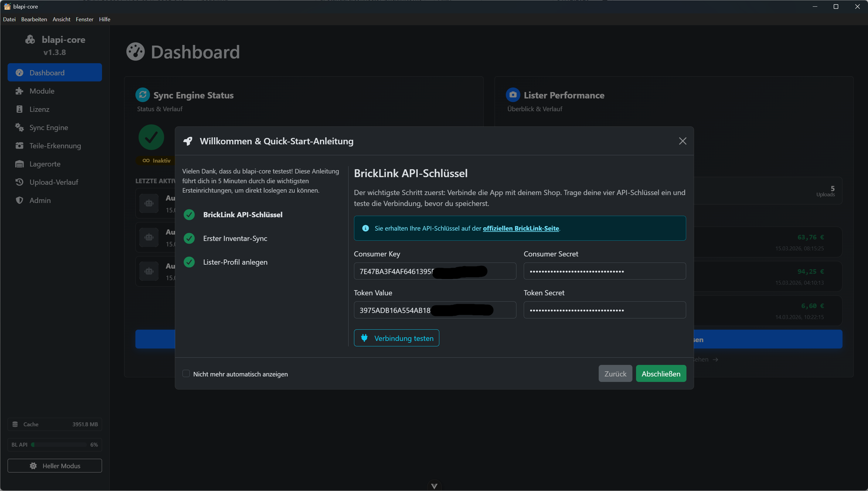This screenshot has width=868, height=491.
Task: Click the blapi-core app icon in title bar
Action: point(7,6)
